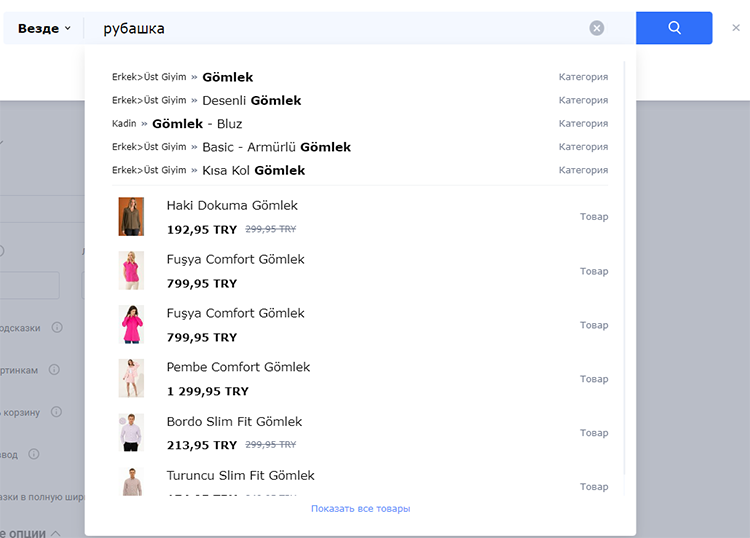Pick the Basic - Armürlü Gömlek category
This screenshot has height=538, width=750.
click(x=276, y=147)
